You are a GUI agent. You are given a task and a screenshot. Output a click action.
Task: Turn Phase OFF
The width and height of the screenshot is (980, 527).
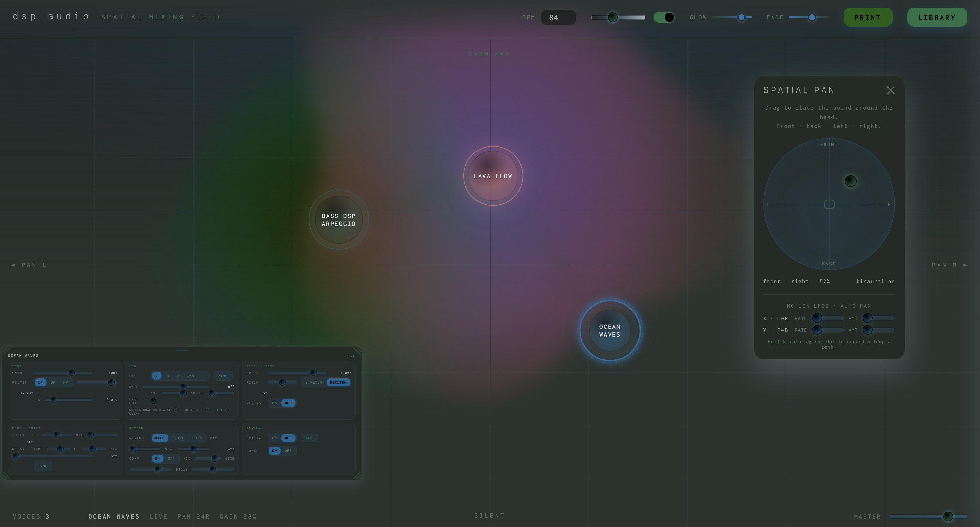tap(288, 451)
